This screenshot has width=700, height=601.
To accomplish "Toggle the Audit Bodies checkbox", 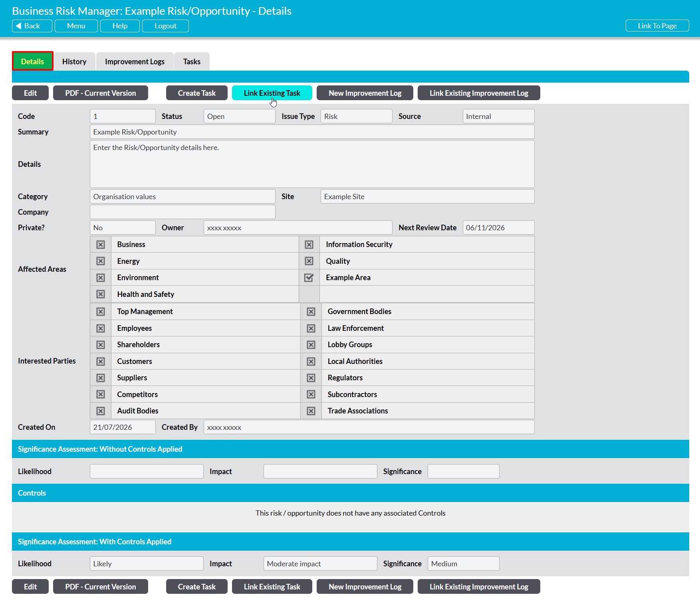I will point(101,411).
